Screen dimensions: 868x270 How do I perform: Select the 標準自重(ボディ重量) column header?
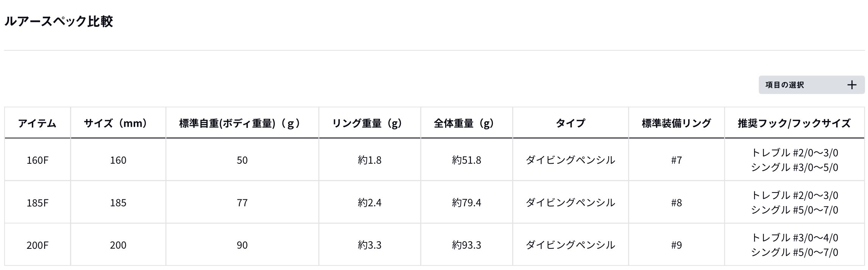coord(242,123)
